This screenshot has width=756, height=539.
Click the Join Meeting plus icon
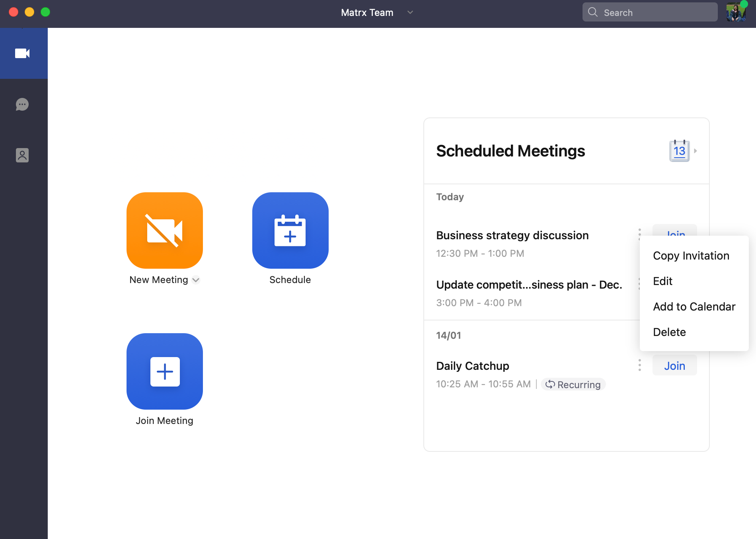pos(164,371)
